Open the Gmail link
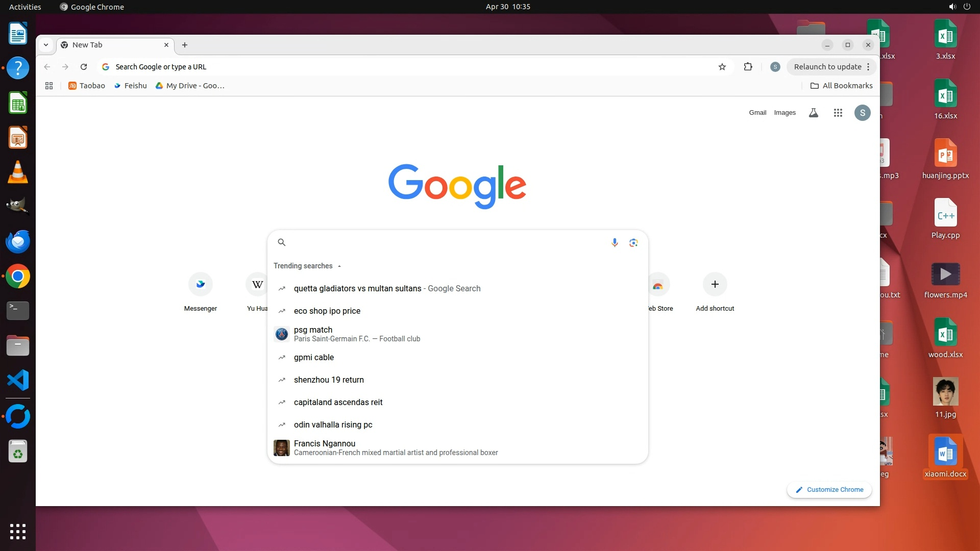980x551 pixels. point(757,113)
